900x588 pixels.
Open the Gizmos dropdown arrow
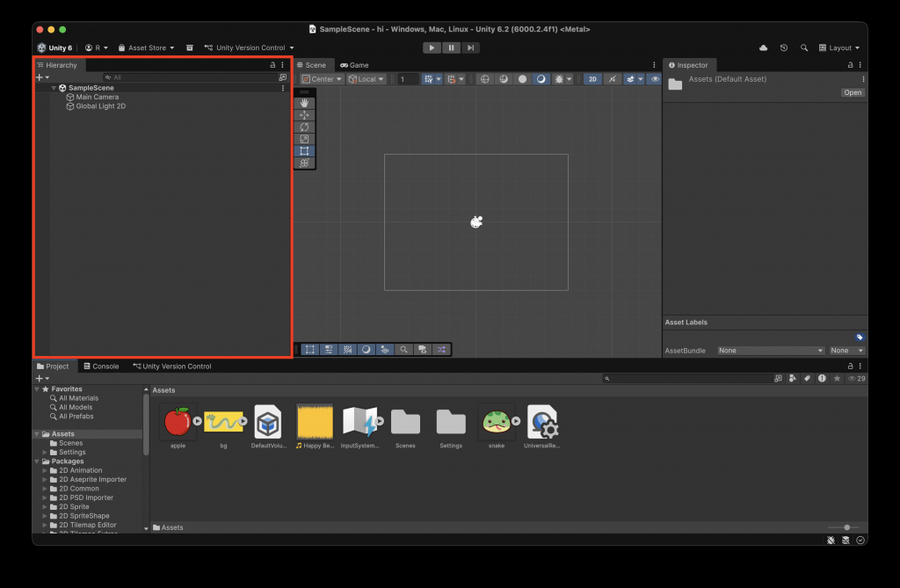coord(640,79)
